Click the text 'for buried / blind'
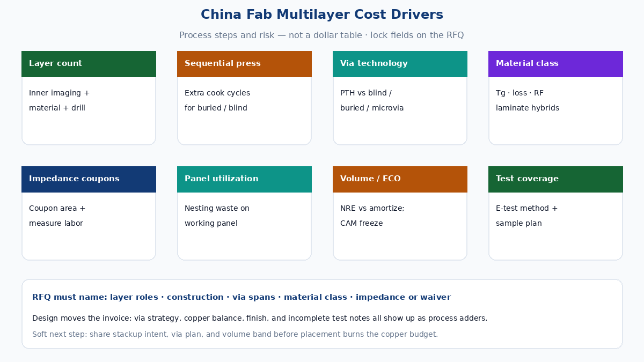 (x=216, y=108)
